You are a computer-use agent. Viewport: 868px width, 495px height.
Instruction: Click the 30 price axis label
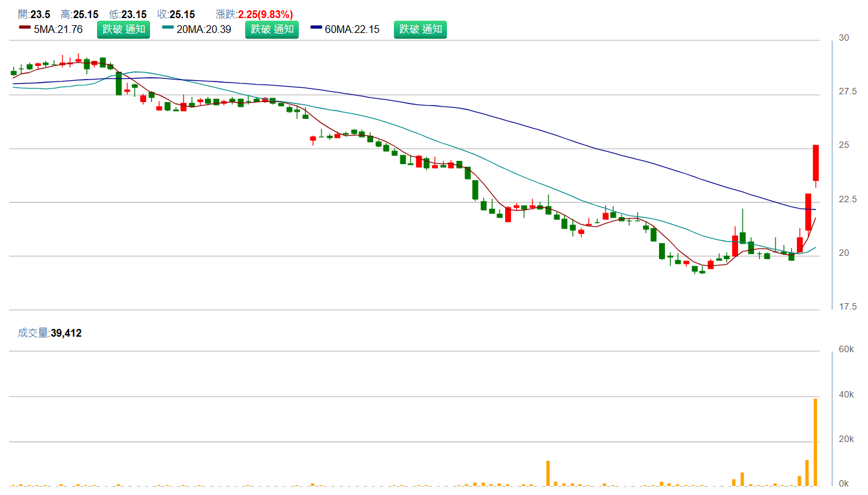tap(843, 38)
